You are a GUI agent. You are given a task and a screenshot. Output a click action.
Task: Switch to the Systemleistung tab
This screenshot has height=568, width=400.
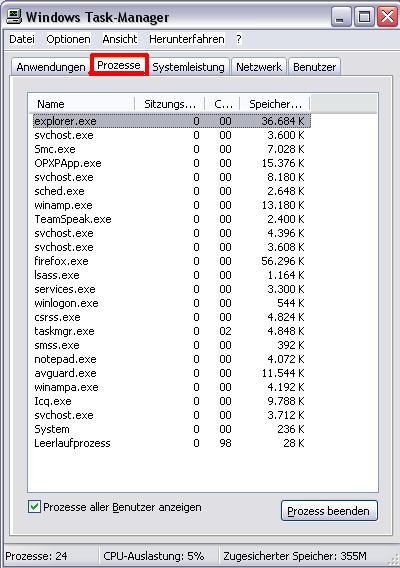pyautogui.click(x=188, y=67)
